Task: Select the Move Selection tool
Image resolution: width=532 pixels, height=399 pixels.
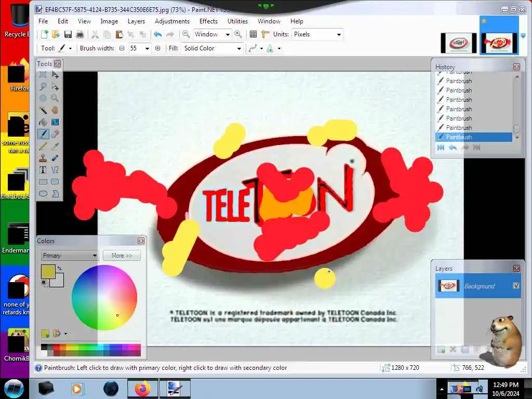Action: (55, 87)
